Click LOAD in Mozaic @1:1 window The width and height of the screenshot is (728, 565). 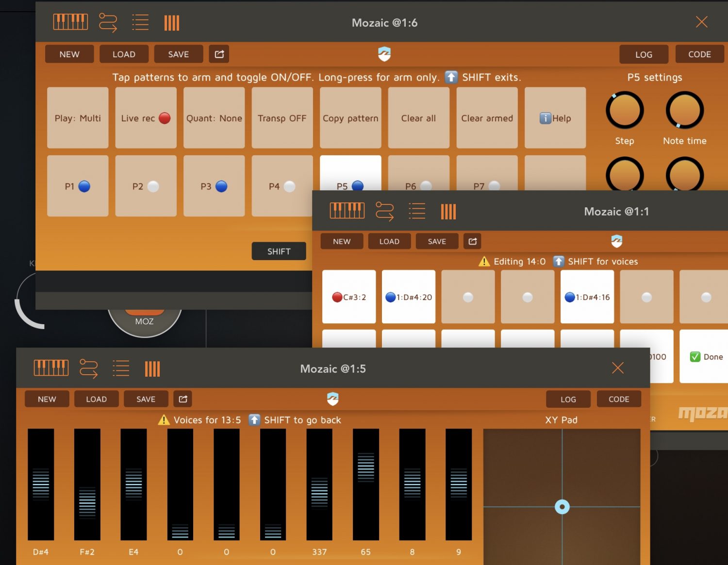coord(389,241)
